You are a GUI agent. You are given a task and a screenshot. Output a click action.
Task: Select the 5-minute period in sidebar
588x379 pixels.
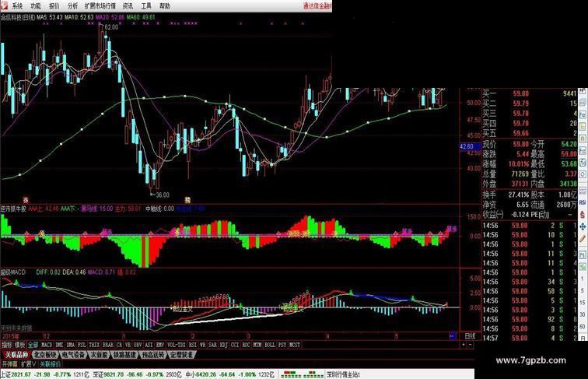[583, 290]
